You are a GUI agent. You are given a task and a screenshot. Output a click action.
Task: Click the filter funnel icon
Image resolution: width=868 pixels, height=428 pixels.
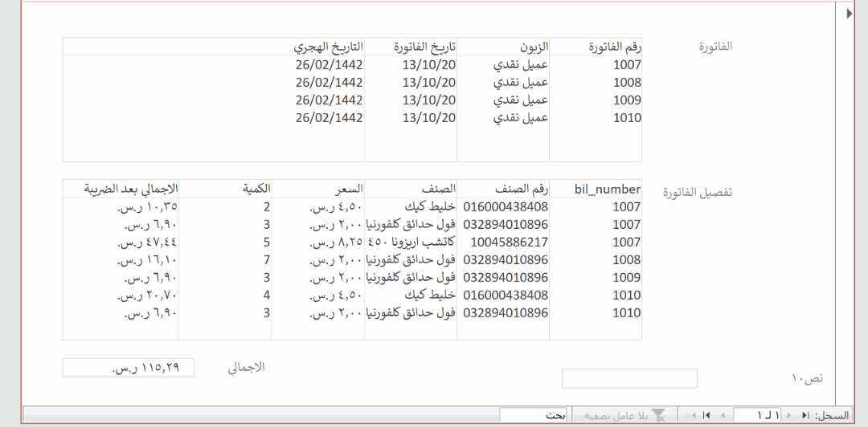pyautogui.click(x=659, y=417)
